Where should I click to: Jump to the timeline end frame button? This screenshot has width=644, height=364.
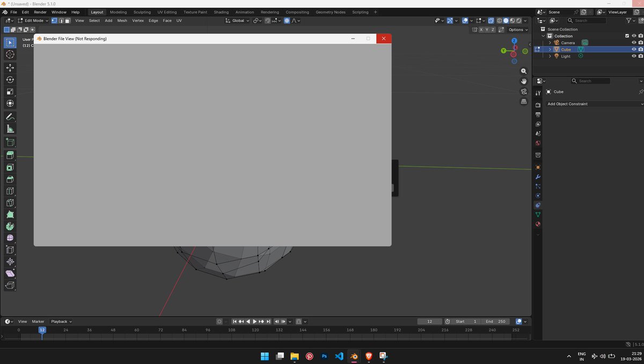pos(268,322)
